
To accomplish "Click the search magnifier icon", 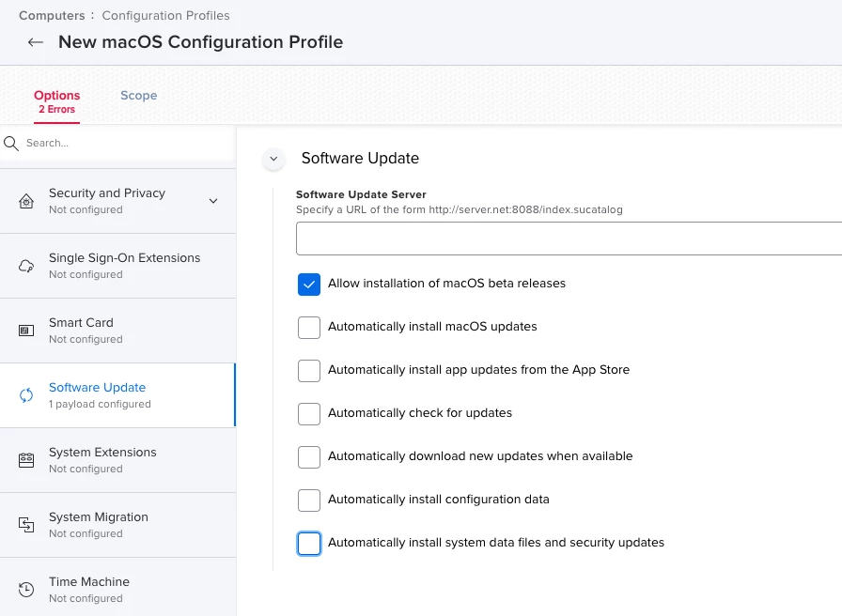I will tap(10, 144).
